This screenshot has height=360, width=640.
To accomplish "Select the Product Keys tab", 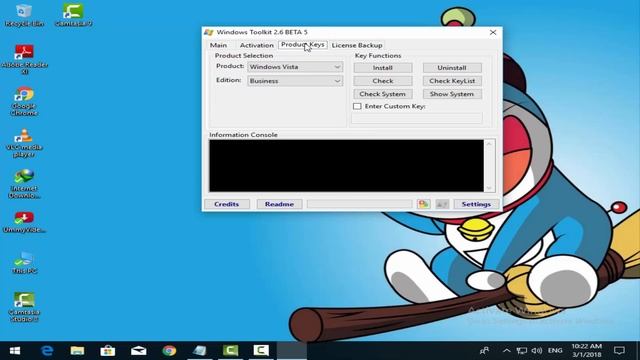I will [x=302, y=44].
